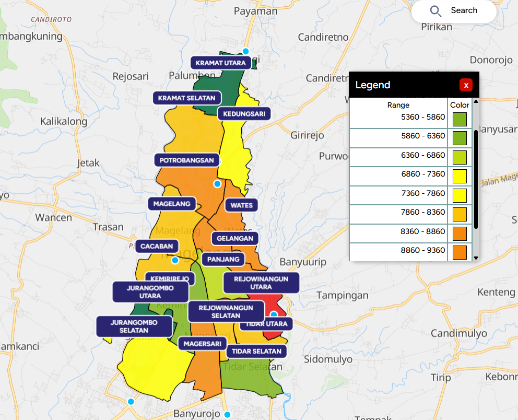This screenshot has width=518, height=420.
Task: Click the legend vertical scrollbar thumb
Action: pyautogui.click(x=476, y=178)
